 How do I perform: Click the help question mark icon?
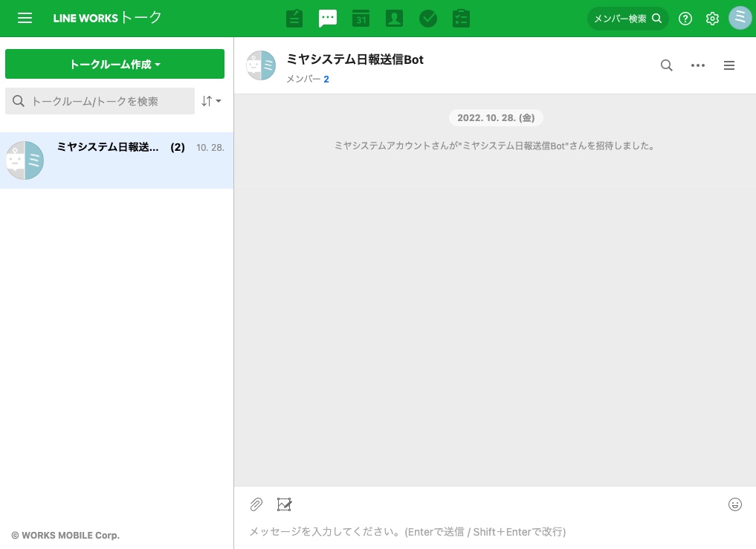[x=685, y=19]
